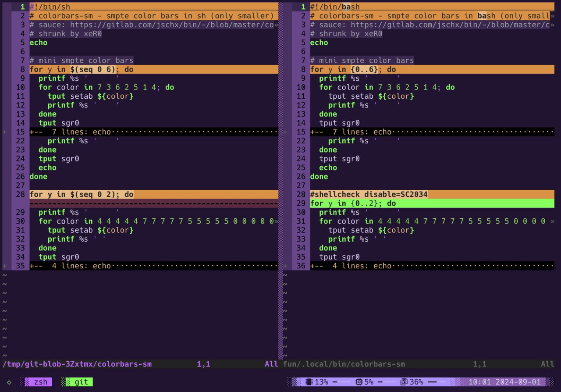The height and width of the screenshot is (392, 561).
Task: Click the diamond session icon in status bar
Action: tap(9, 382)
